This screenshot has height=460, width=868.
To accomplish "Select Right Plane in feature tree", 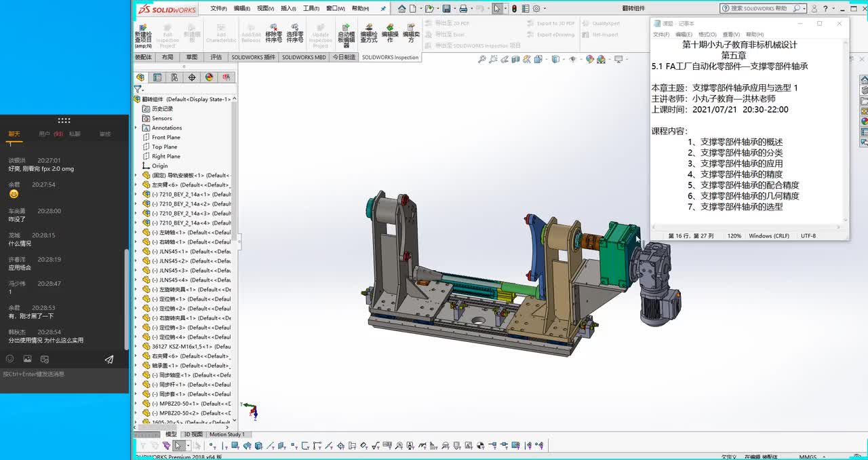I will pos(166,156).
